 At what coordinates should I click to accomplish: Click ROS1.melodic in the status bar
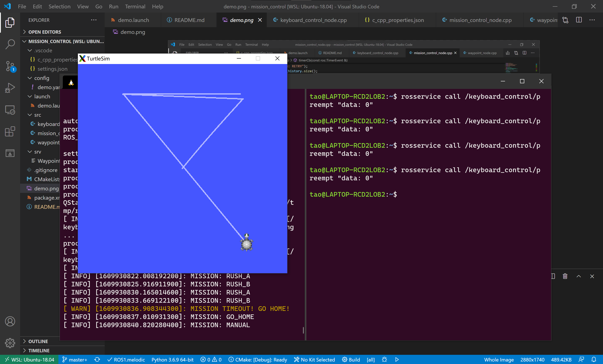(126, 360)
